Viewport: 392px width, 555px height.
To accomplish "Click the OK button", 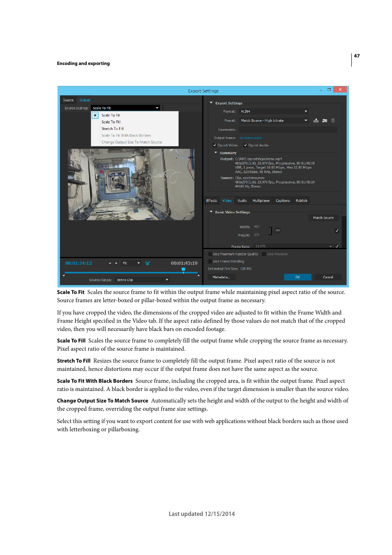I will pyautogui.click(x=297, y=277).
